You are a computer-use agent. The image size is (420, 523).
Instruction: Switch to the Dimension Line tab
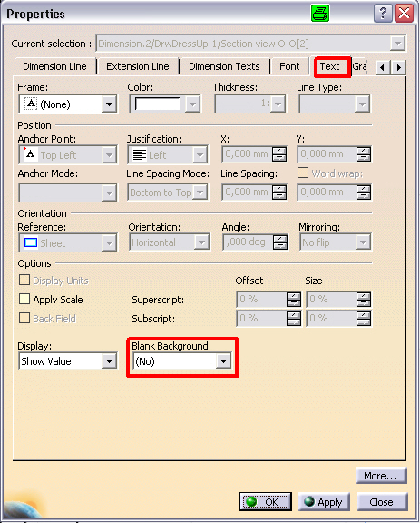(54, 66)
